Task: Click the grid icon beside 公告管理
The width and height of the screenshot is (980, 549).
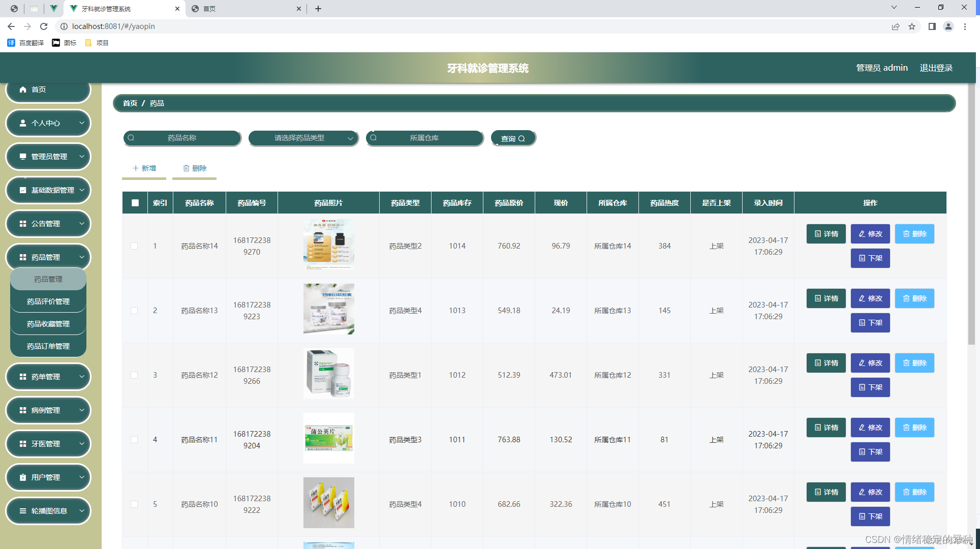Action: pyautogui.click(x=23, y=224)
